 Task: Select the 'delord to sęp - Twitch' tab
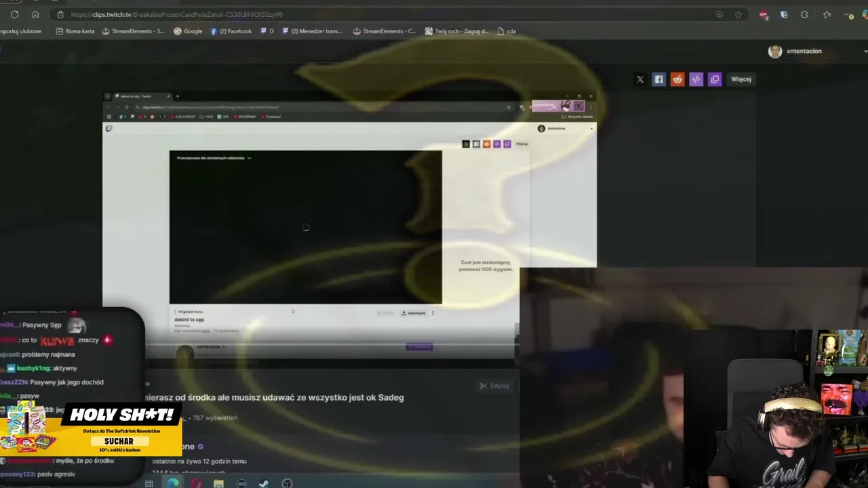(x=142, y=96)
